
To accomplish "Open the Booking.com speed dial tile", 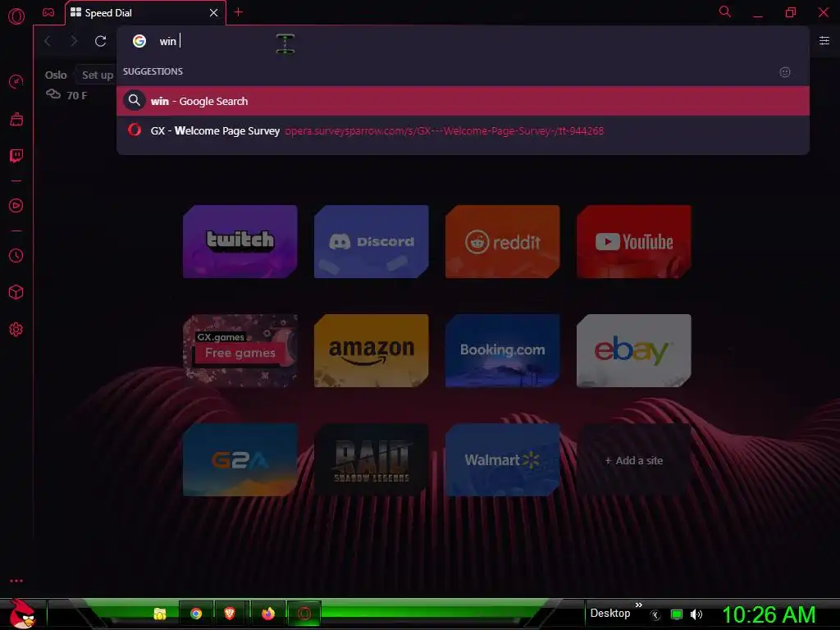I will coord(503,351).
